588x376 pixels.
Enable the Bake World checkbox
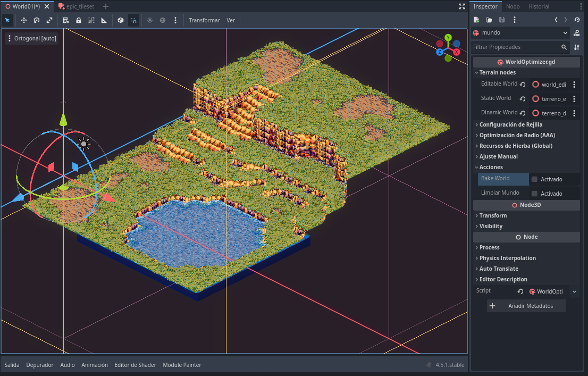coord(535,179)
